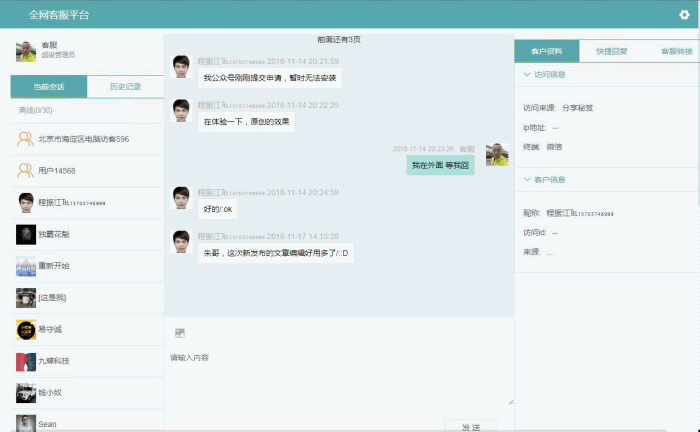Click message 朱哥，这次新发布的文章编辑好用多了
The height and width of the screenshot is (432, 700).
(x=276, y=253)
